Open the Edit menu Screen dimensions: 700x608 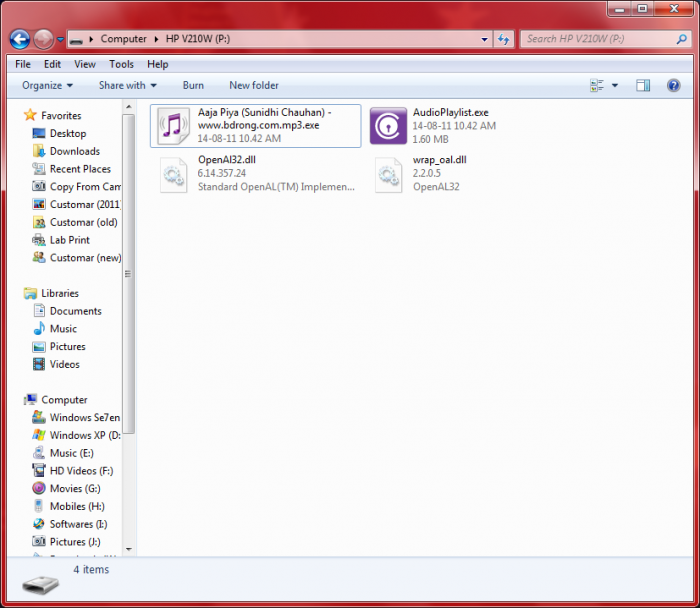[x=52, y=64]
